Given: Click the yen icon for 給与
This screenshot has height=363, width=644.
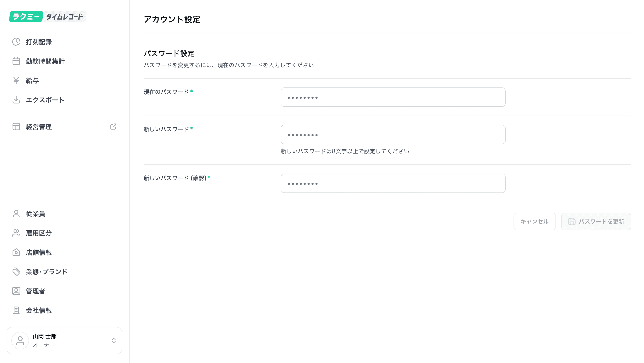Looking at the screenshot, I should (x=16, y=80).
